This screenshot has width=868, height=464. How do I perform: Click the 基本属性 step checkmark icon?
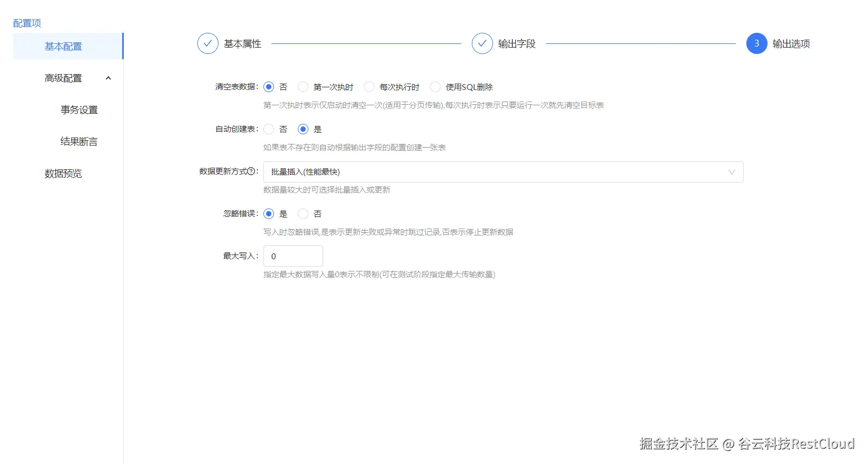click(x=208, y=43)
